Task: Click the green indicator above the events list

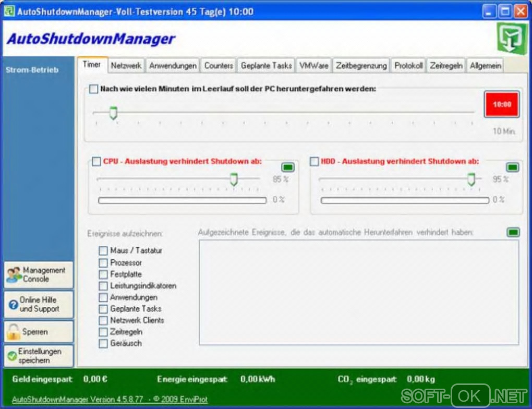Action: point(513,232)
